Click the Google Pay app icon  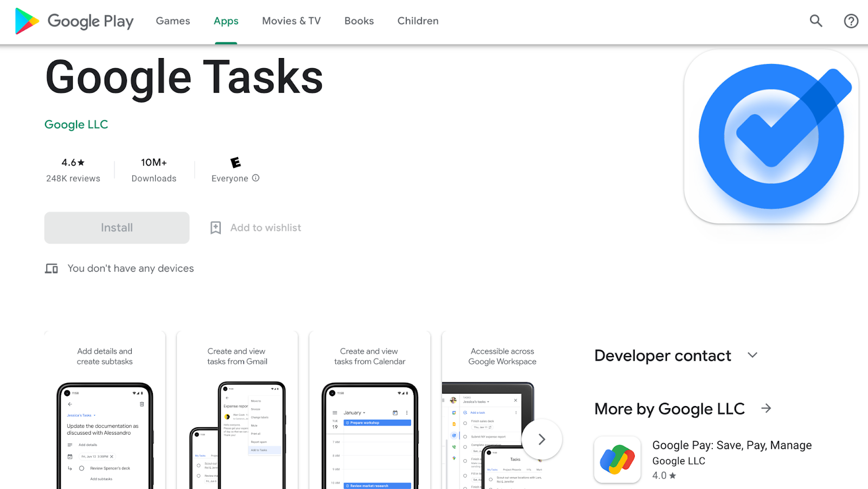617,459
